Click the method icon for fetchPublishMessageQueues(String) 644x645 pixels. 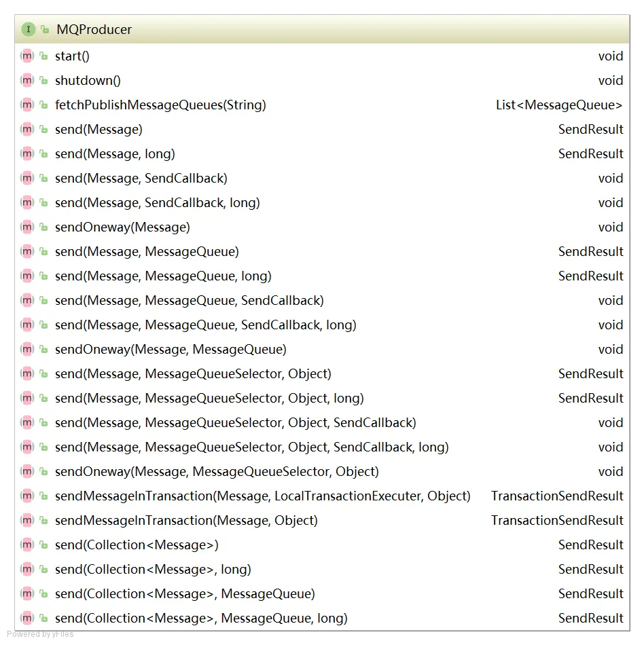(x=27, y=105)
